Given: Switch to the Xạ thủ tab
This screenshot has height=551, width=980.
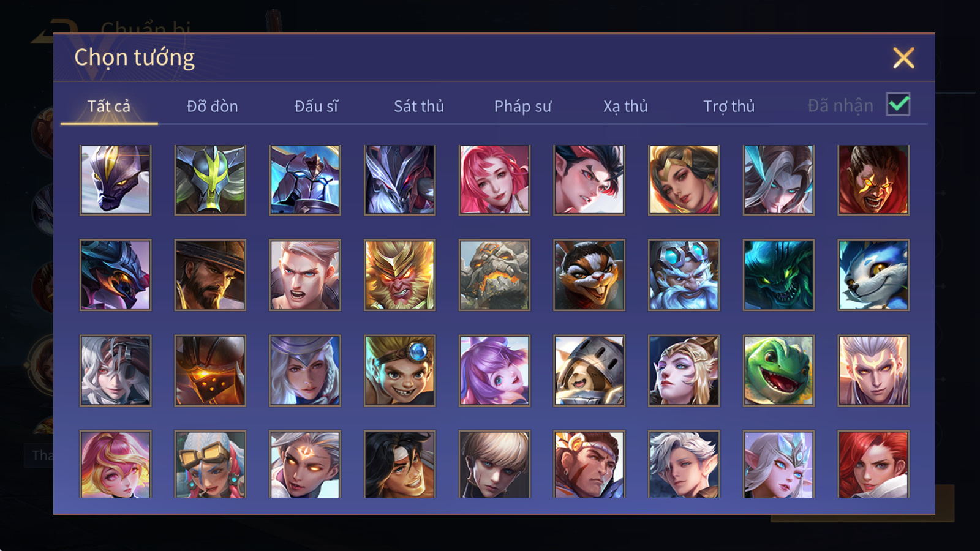Looking at the screenshot, I should [625, 106].
